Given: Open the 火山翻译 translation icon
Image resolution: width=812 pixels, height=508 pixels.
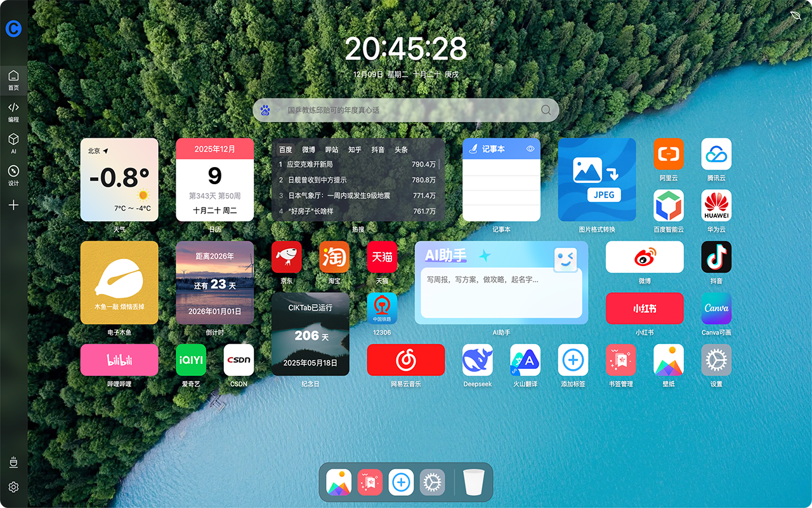Looking at the screenshot, I should [525, 360].
